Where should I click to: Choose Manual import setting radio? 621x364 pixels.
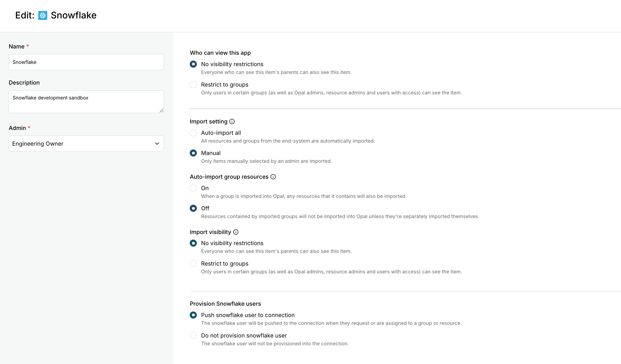[x=193, y=153]
